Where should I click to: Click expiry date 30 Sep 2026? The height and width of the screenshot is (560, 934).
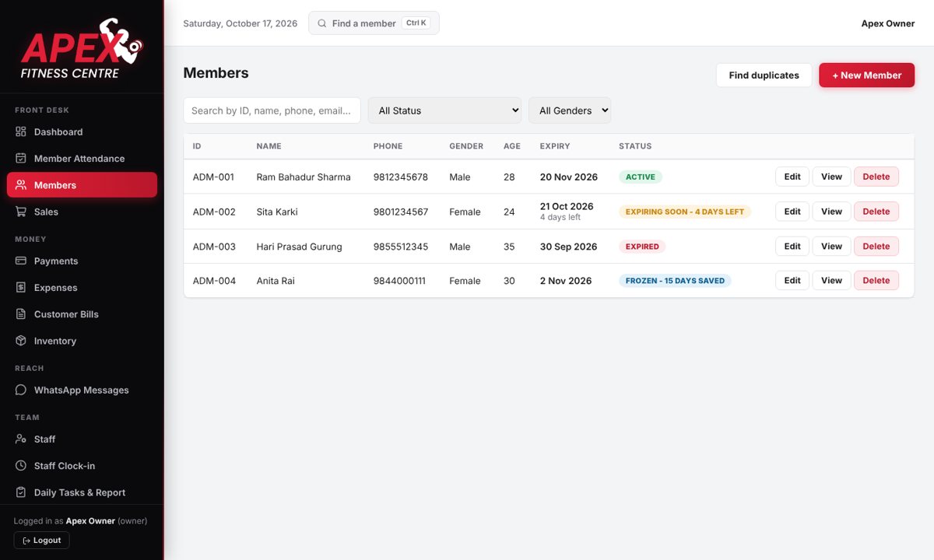click(x=569, y=247)
